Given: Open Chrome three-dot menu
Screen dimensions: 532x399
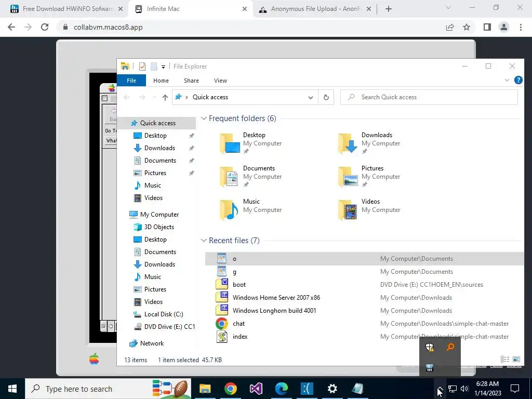Looking at the screenshot, I should point(521,27).
